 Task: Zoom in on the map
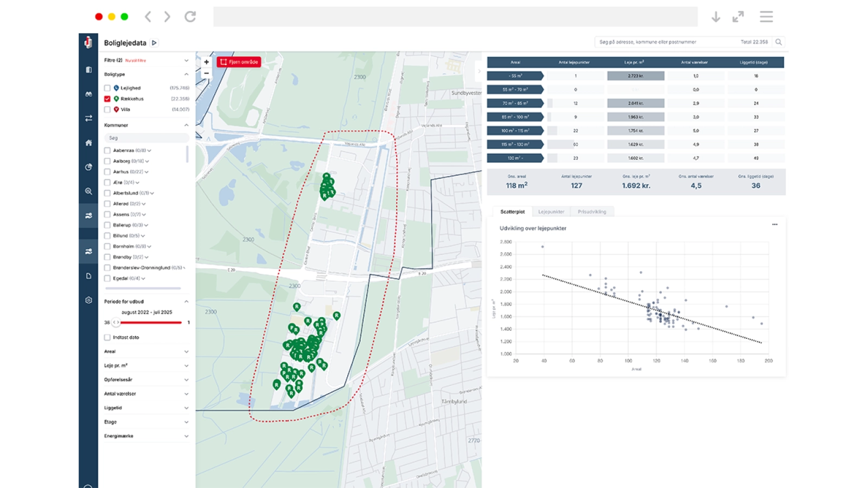[206, 62]
